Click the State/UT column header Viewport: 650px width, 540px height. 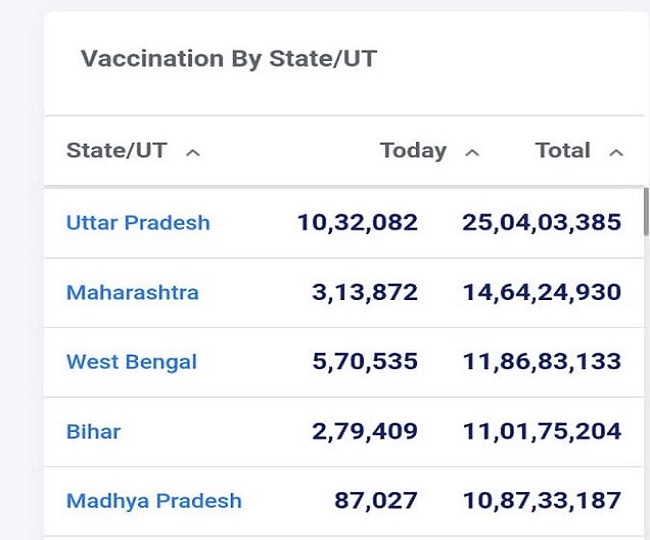click(117, 150)
